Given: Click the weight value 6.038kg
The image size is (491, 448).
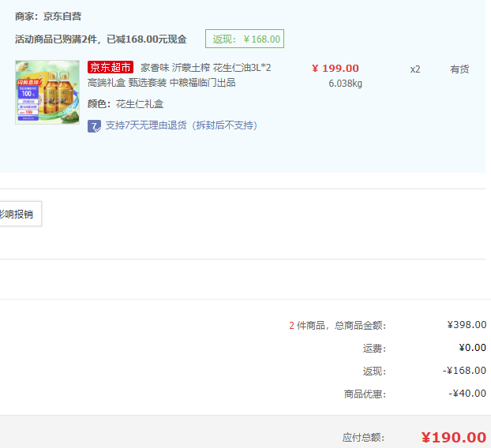Looking at the screenshot, I should click(x=346, y=84).
